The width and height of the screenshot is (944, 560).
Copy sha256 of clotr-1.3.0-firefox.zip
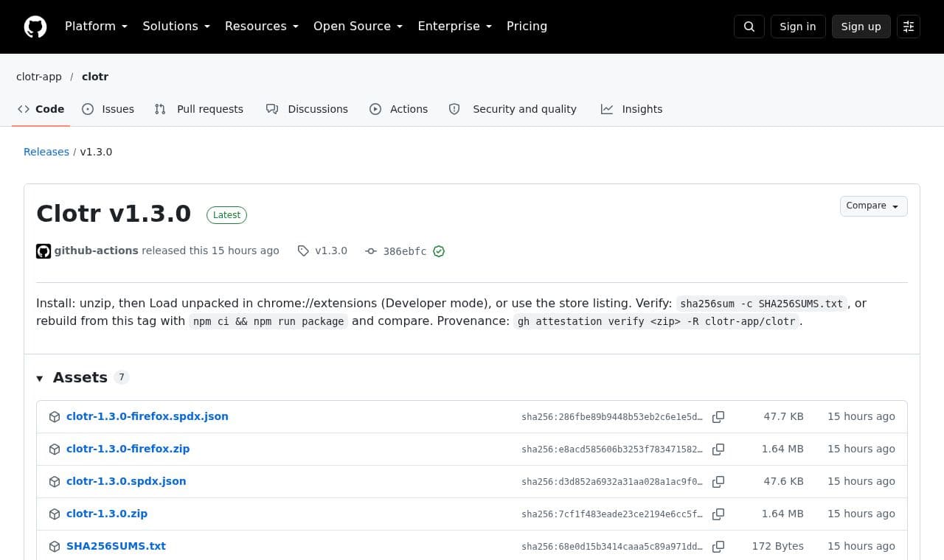tap(718, 449)
